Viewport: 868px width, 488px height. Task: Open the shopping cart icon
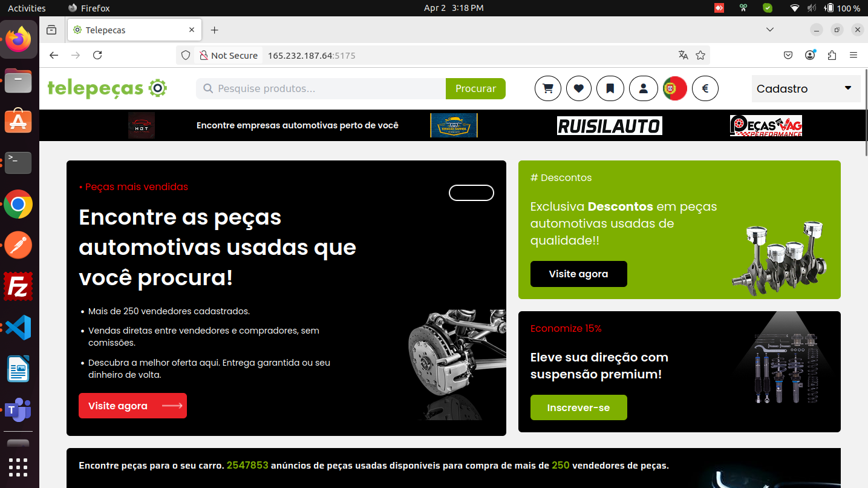click(x=548, y=88)
